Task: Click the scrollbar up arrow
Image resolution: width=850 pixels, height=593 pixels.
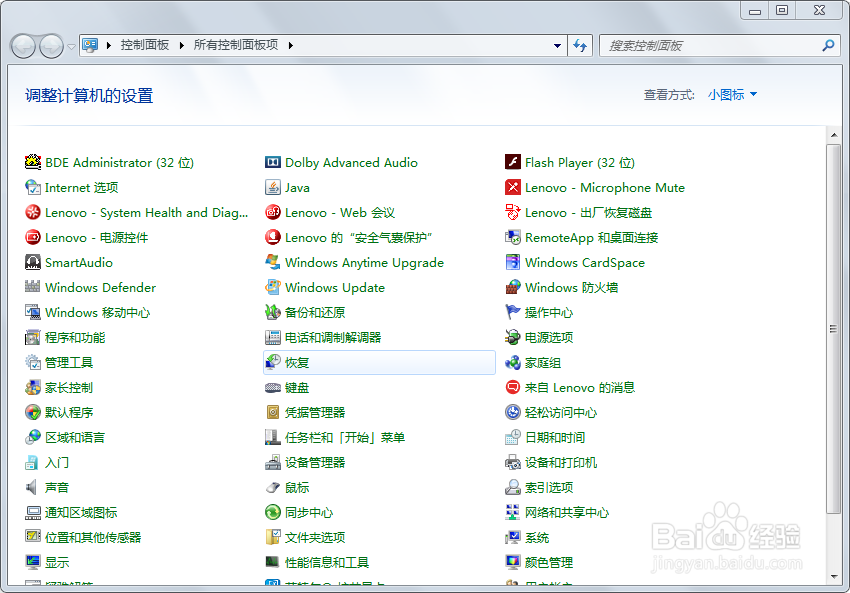Action: [833, 135]
